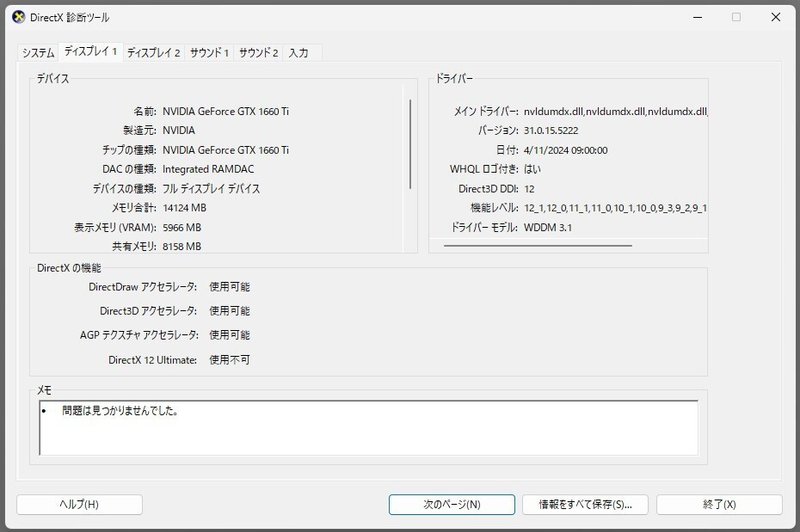The height and width of the screenshot is (532, 800).
Task: Click the メイン ドライバー label
Action: pos(486,111)
